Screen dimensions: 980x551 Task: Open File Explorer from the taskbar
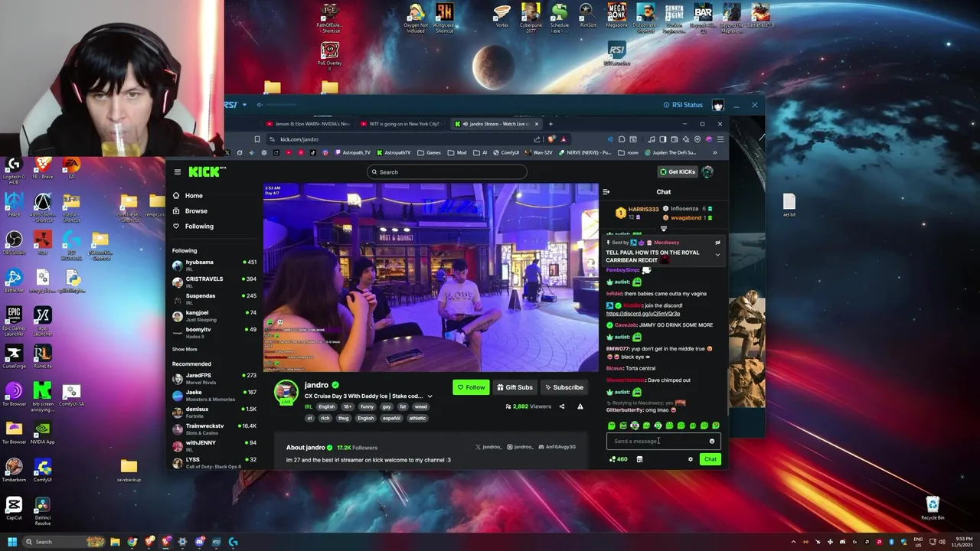point(115,542)
